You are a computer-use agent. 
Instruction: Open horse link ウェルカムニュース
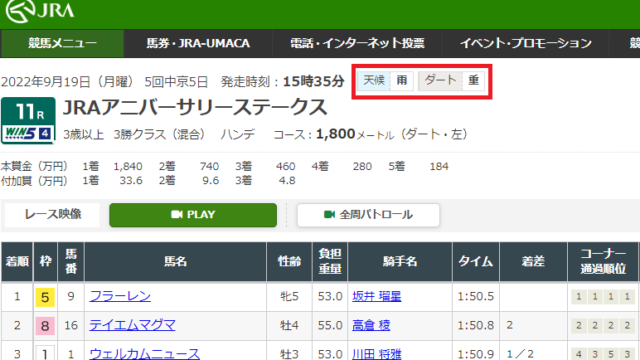click(x=144, y=353)
